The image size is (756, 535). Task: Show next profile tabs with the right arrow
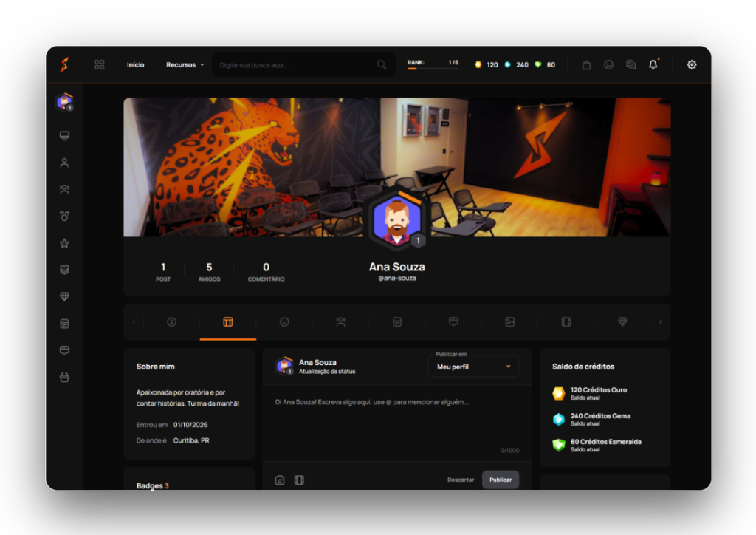point(661,321)
